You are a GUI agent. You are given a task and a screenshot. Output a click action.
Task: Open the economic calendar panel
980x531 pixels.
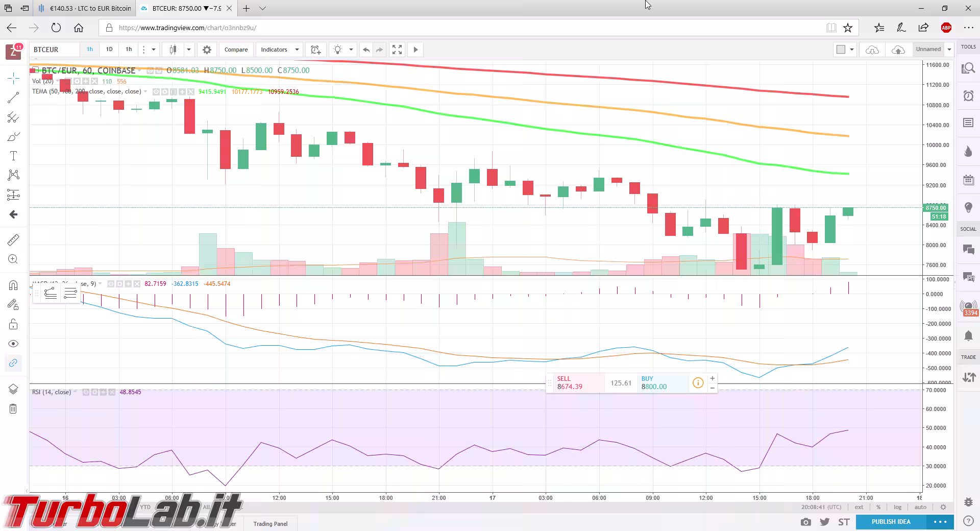pyautogui.click(x=968, y=179)
